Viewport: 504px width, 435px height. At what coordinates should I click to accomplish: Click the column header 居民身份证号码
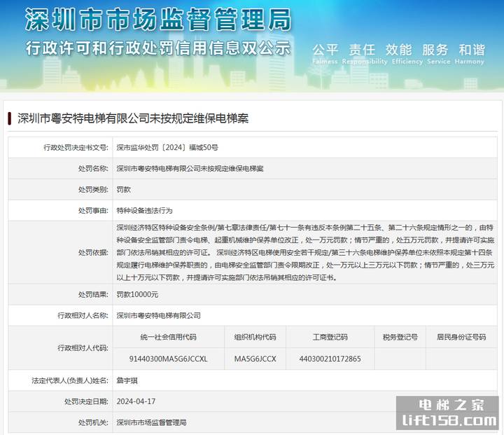(x=461, y=337)
